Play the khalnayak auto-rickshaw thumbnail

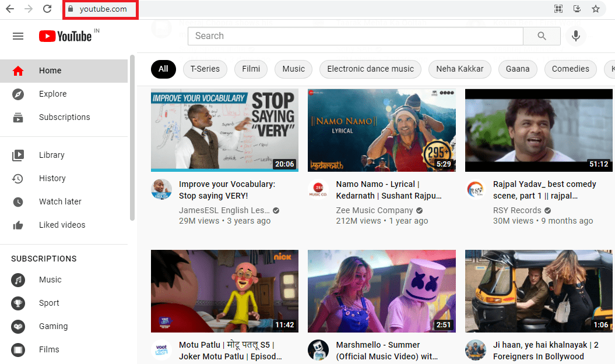click(x=539, y=291)
